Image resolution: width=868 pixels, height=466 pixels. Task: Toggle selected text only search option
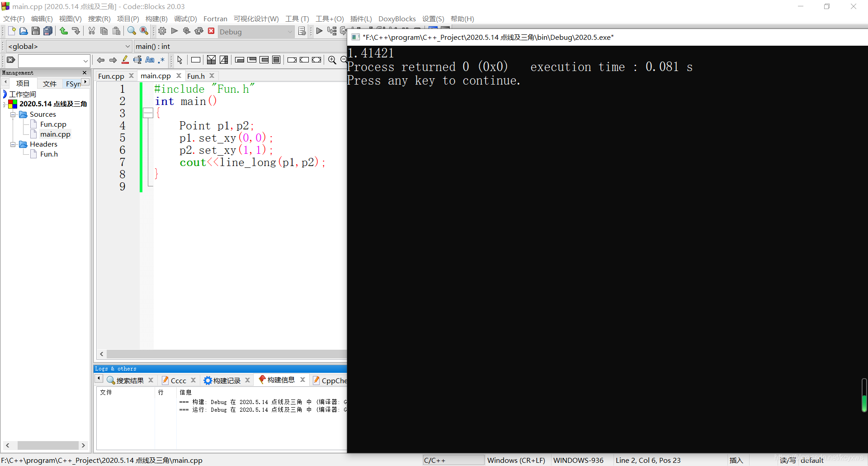tap(137, 60)
